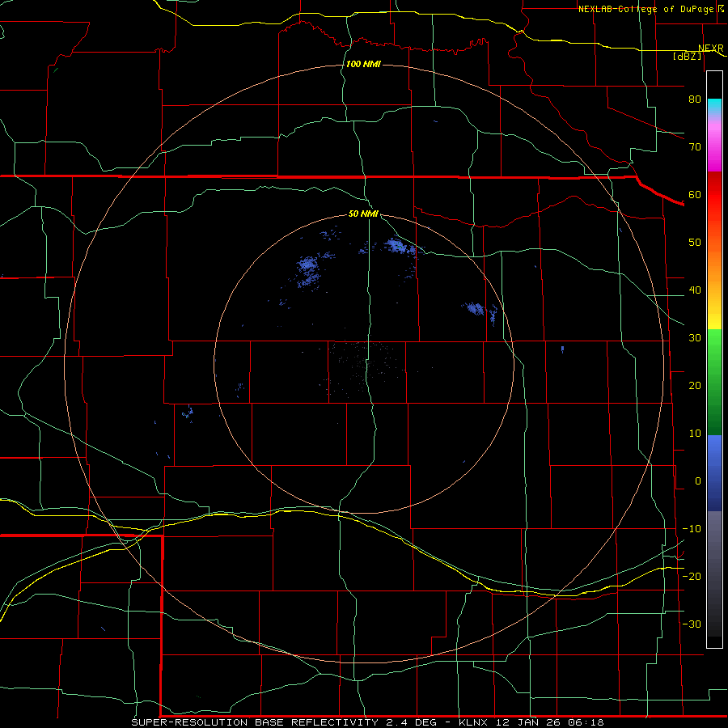728x728 pixels.
Task: Select the 70 value on the dBZ scale
Action: coord(695,146)
